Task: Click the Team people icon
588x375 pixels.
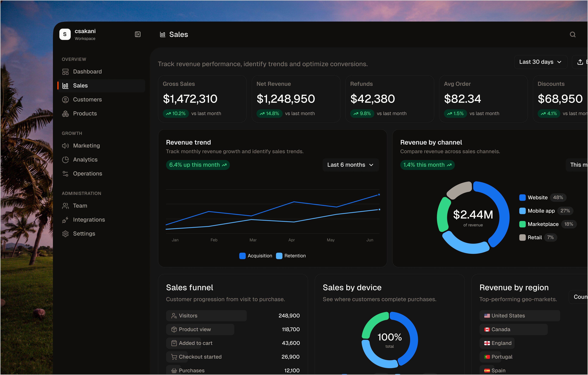Action: [65, 206]
